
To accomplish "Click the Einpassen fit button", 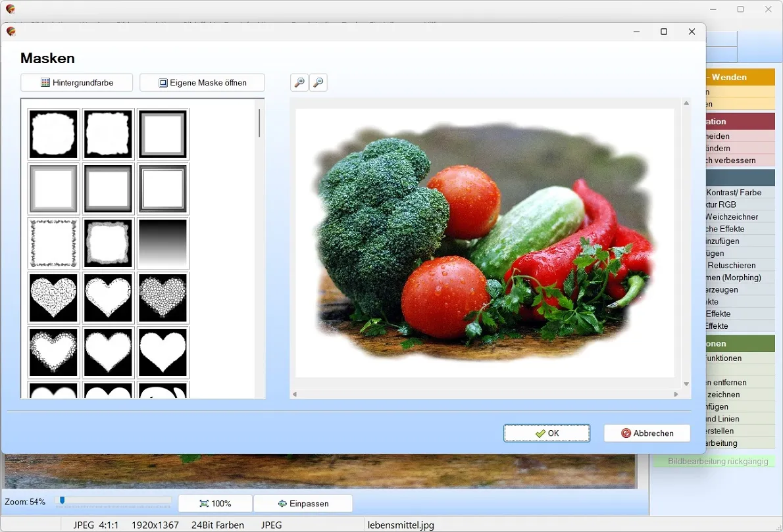I will pyautogui.click(x=303, y=504).
